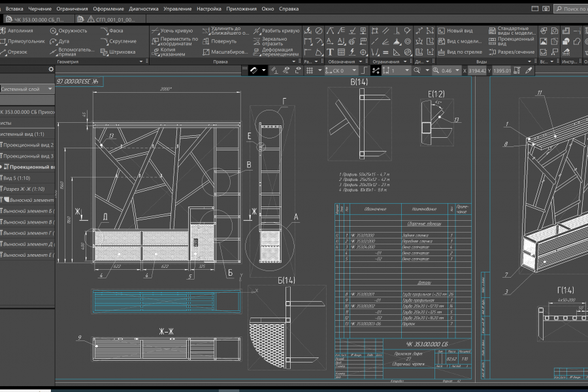The height and width of the screenshot is (392, 588).
Task: Toggle the grid display button
Action: click(310, 71)
